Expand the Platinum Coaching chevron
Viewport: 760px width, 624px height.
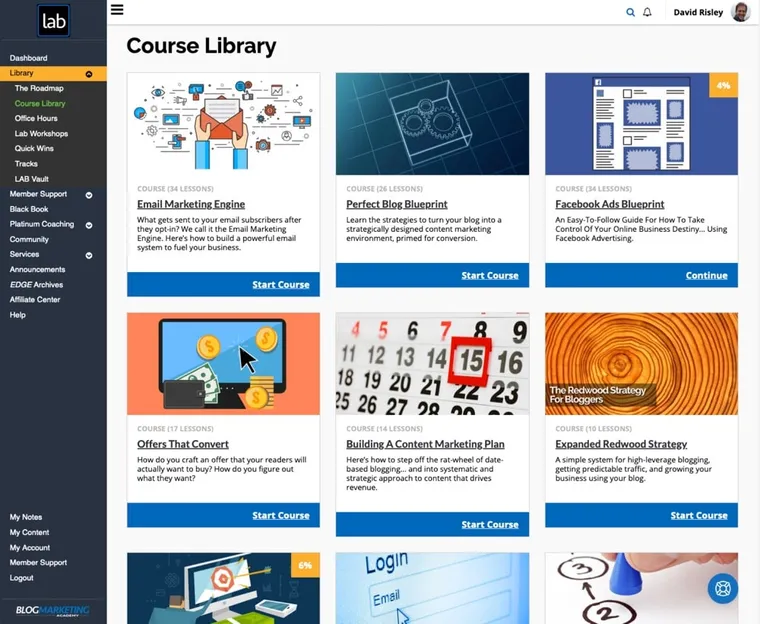[x=89, y=225]
